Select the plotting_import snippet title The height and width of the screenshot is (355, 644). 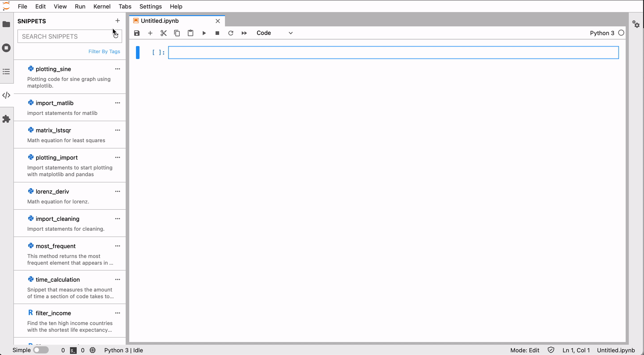coord(57,157)
